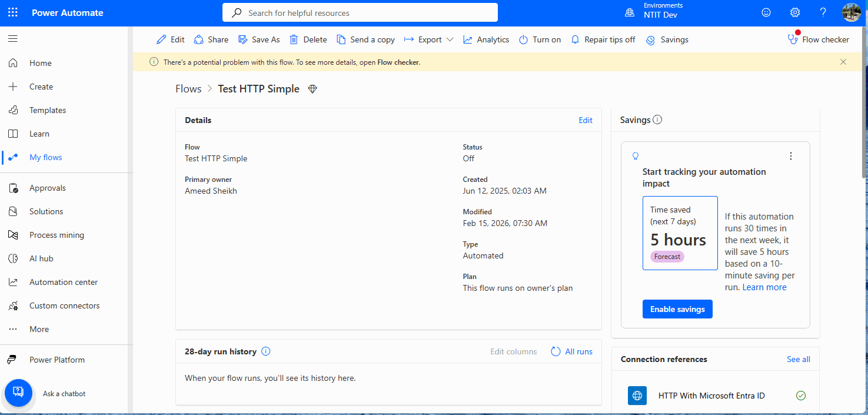The image size is (868, 415).
Task: Toggle Repair tips off setting
Action: click(603, 39)
